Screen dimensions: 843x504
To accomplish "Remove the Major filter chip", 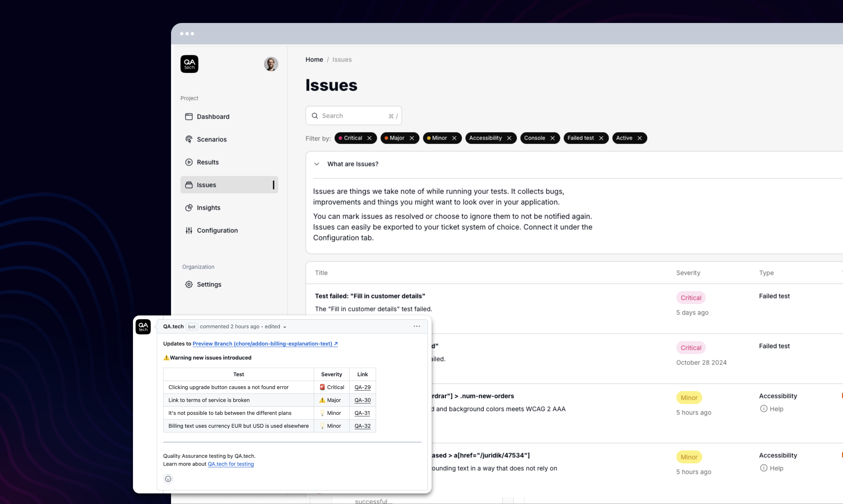I will [412, 138].
